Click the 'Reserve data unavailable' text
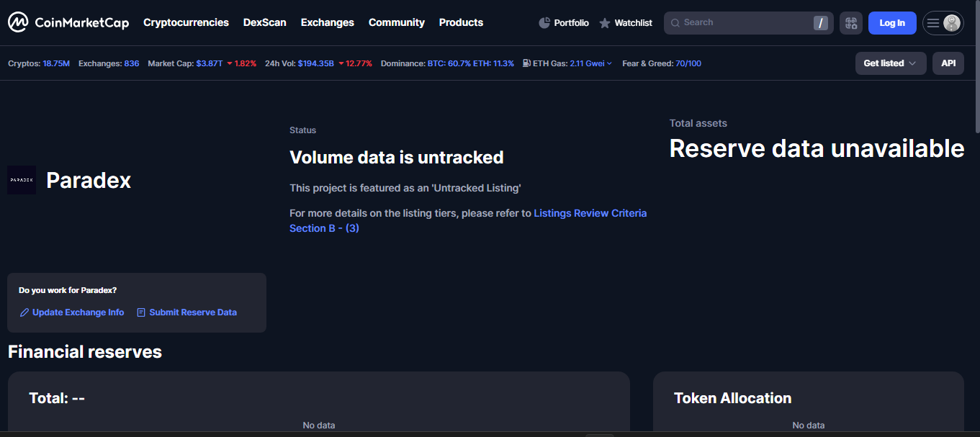Screen dimensions: 980x437 [x=817, y=148]
